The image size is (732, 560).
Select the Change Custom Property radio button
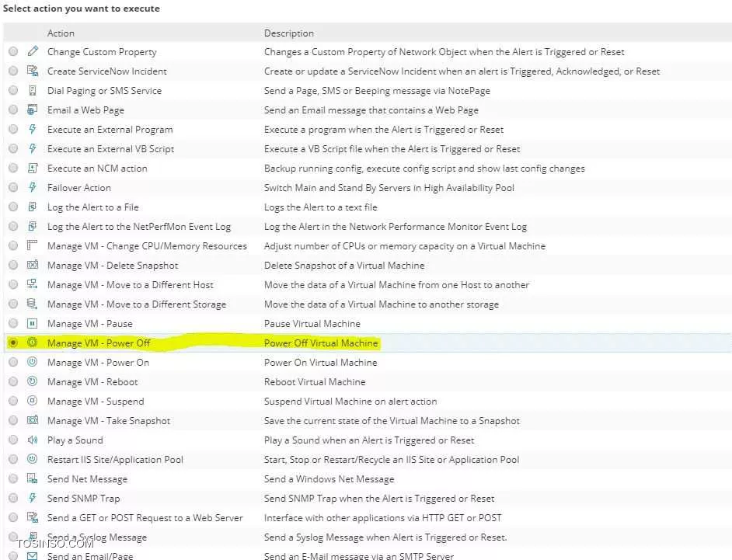13,51
